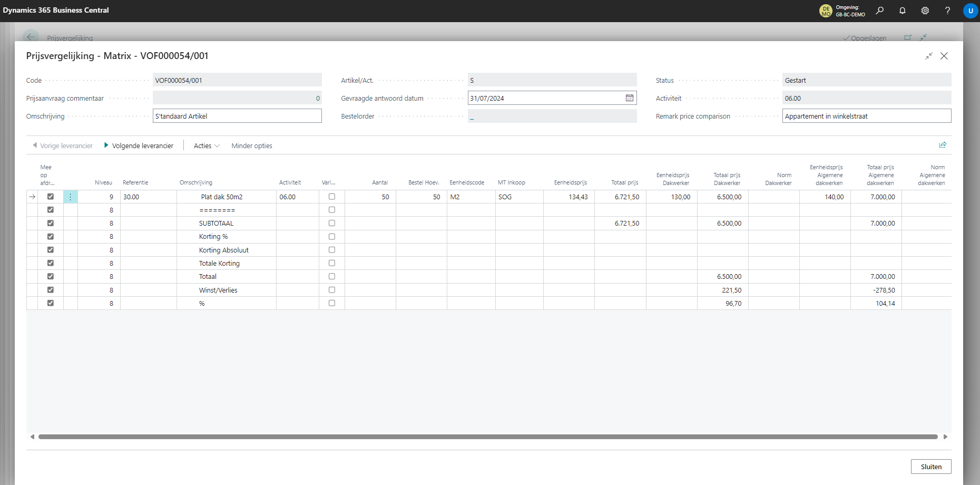The width and height of the screenshot is (980, 485).
Task: Toggle Mee op afdruk for Winst/Verlies row
Action: coord(51,290)
